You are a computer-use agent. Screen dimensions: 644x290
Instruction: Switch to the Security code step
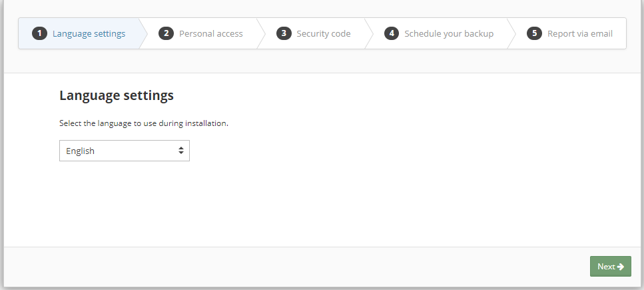coord(323,33)
